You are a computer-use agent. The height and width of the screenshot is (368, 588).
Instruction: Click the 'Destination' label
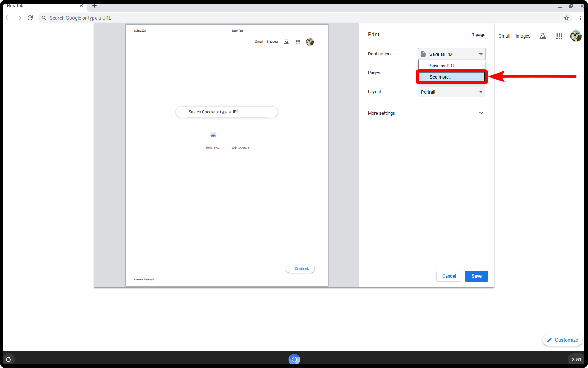click(379, 54)
